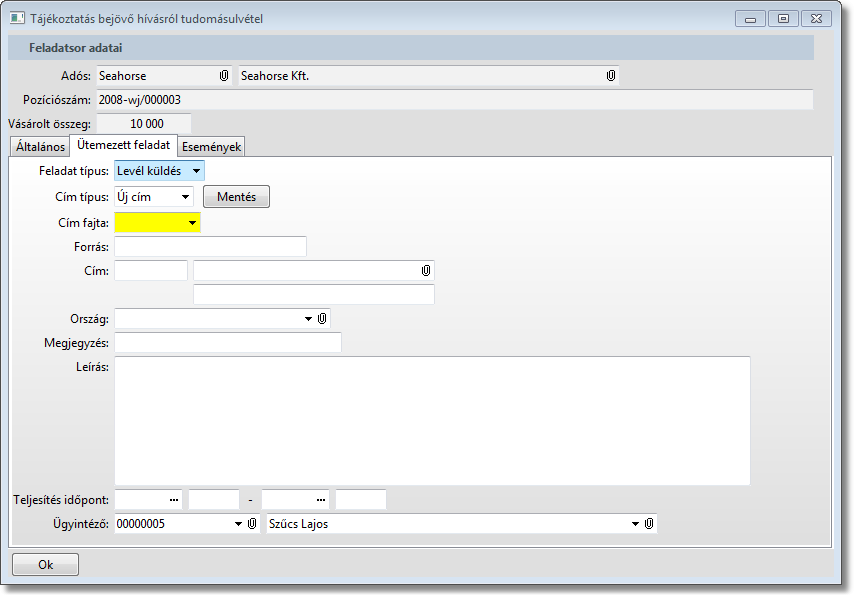Click the Pozíciószám field 2008-wj/000003
The width and height of the screenshot is (854, 597).
[x=455, y=100]
